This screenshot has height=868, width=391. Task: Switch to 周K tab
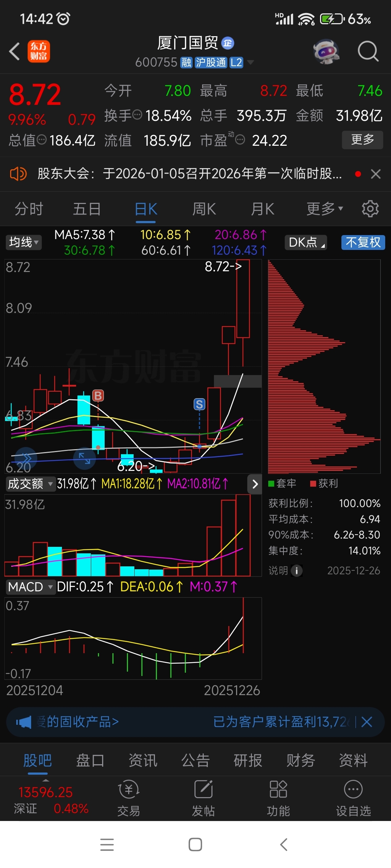204,209
